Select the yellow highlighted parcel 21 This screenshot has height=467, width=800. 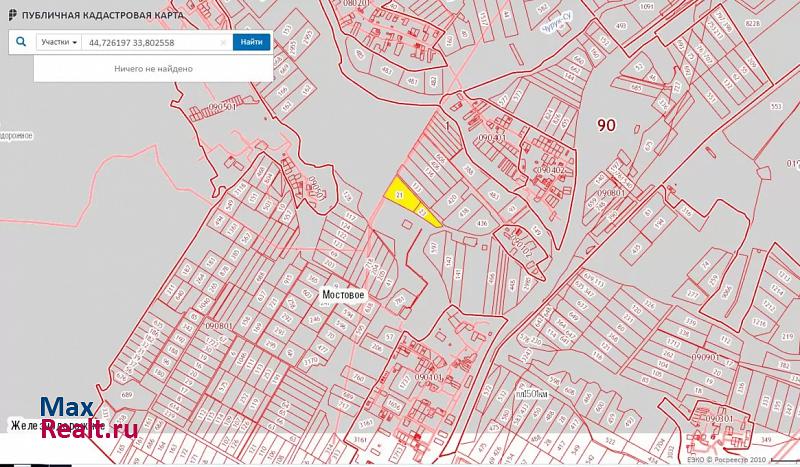pos(398,193)
